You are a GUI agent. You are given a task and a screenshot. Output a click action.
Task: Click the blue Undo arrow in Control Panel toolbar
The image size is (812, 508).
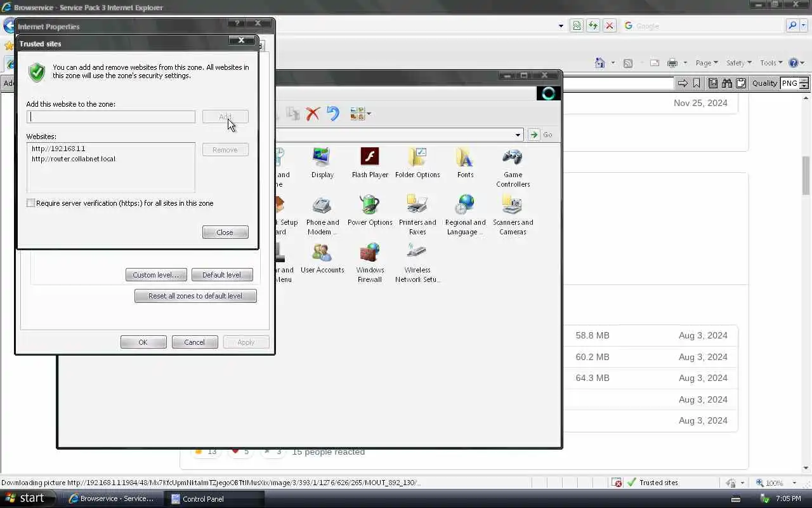click(333, 114)
